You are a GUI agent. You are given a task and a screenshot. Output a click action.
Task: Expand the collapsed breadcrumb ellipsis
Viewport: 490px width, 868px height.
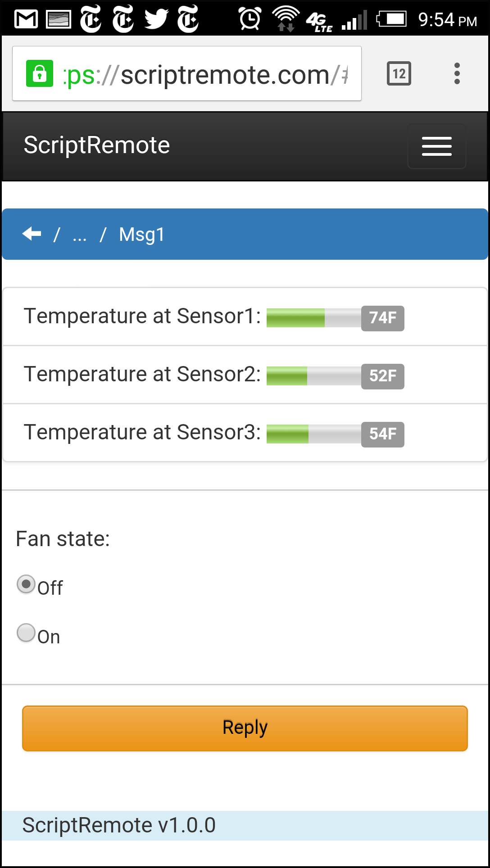(80, 235)
